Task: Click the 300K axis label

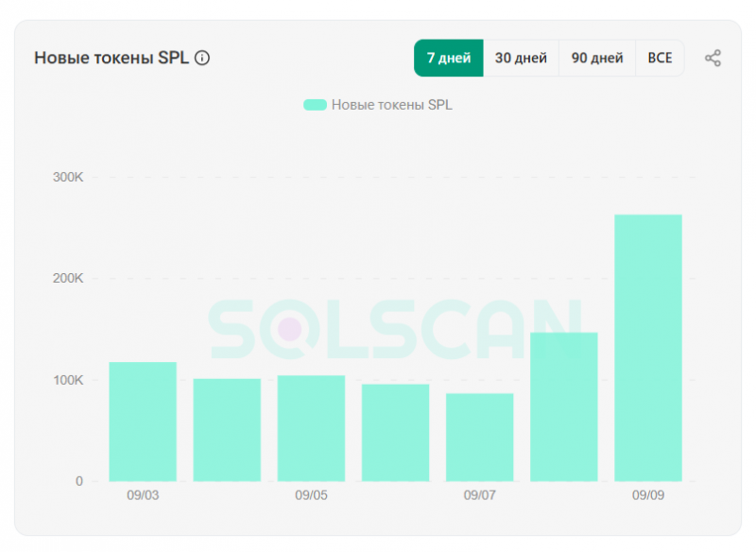Action: [x=68, y=178]
